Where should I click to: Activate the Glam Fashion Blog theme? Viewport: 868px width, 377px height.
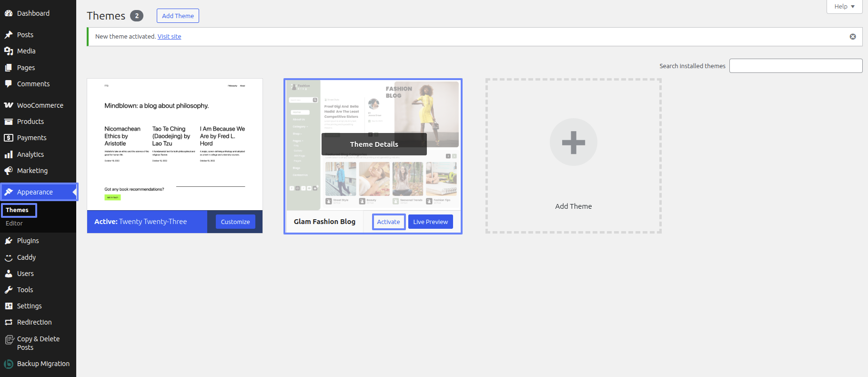(388, 222)
